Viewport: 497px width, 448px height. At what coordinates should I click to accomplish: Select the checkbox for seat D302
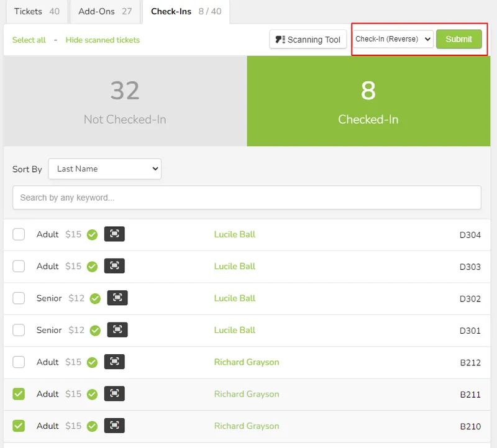coord(19,298)
